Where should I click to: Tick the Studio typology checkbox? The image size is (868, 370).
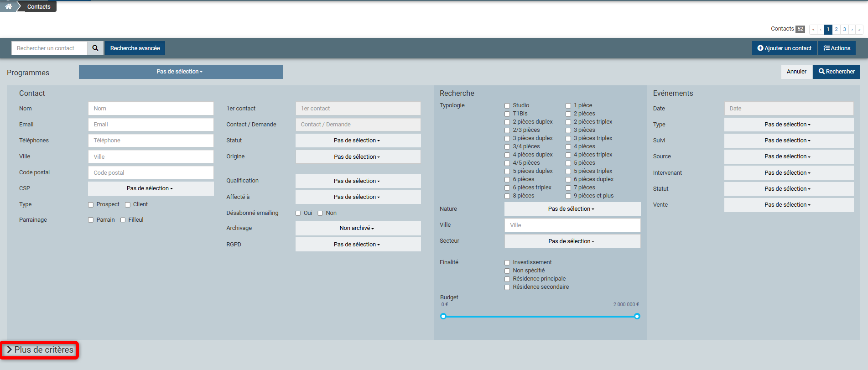pyautogui.click(x=507, y=106)
